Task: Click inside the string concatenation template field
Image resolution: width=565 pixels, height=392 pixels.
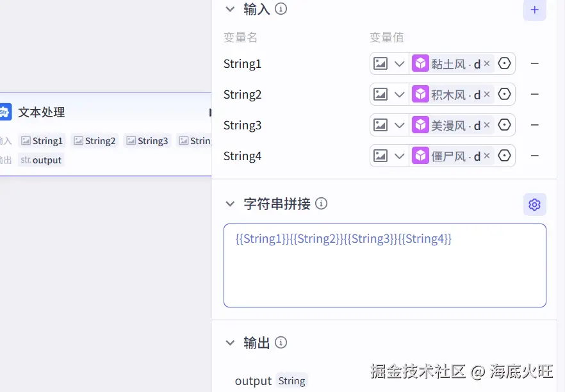Action: (384, 265)
